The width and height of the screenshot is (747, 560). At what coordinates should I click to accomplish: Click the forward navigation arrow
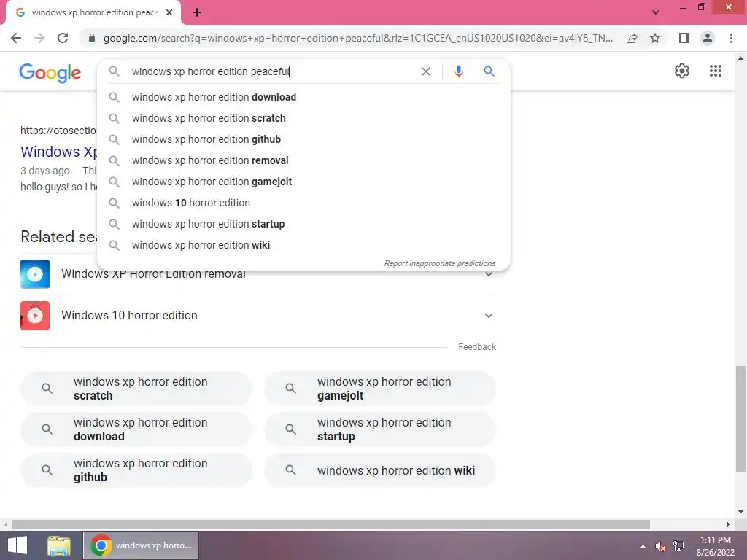39,38
